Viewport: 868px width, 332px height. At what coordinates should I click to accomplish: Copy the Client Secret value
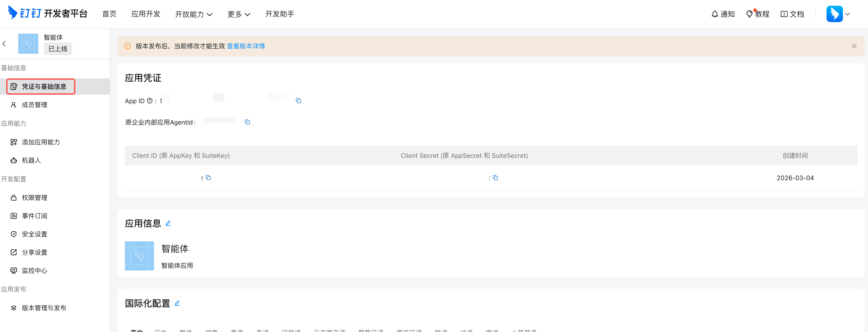pyautogui.click(x=495, y=178)
